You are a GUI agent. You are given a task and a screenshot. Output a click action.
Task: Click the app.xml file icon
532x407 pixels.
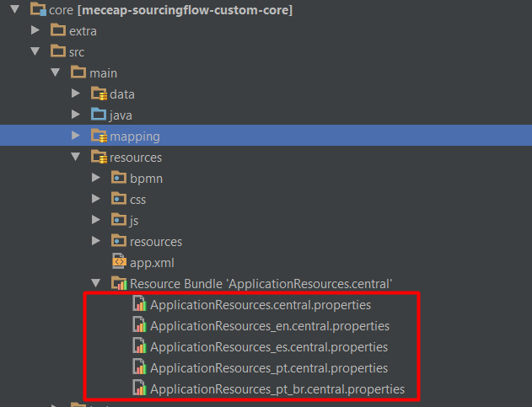[119, 262]
